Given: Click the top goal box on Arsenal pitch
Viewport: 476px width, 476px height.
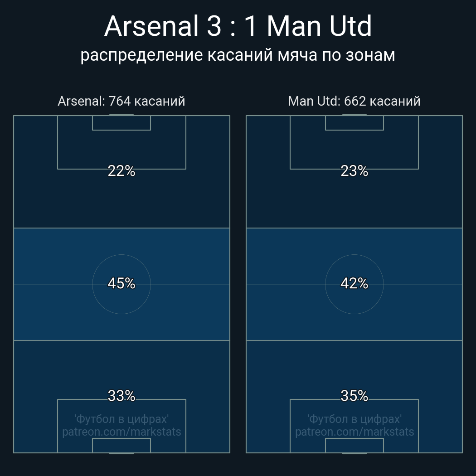Looking at the screenshot, I should pyautogui.click(x=121, y=123).
